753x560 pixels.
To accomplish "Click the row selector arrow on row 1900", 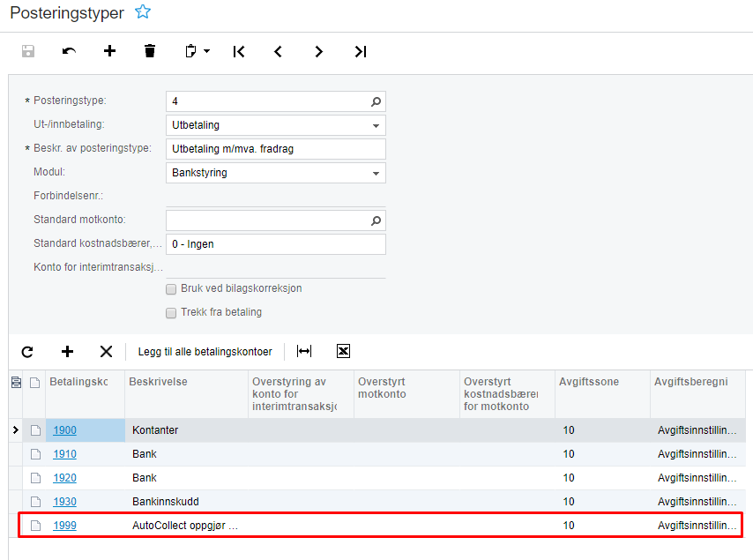I will [x=15, y=429].
